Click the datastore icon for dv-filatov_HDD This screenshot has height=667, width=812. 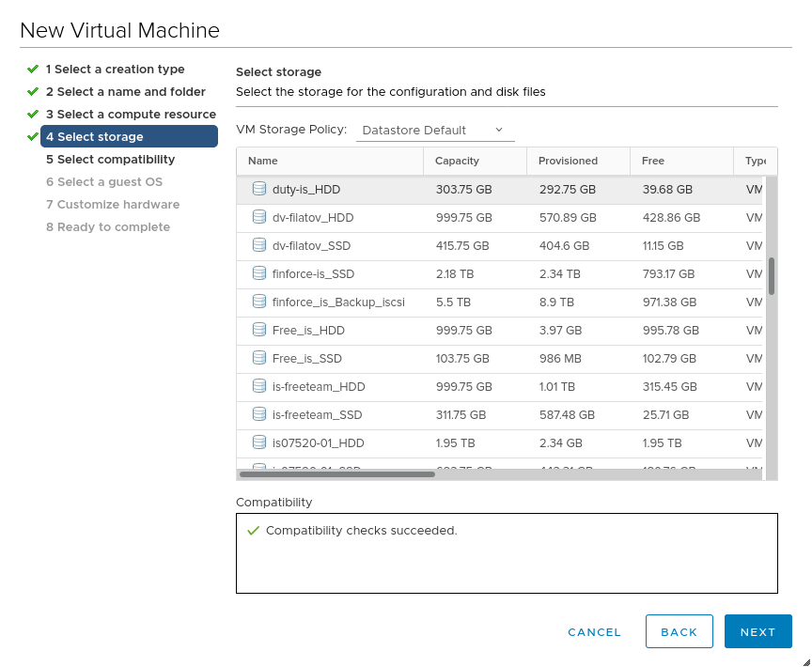(259, 217)
